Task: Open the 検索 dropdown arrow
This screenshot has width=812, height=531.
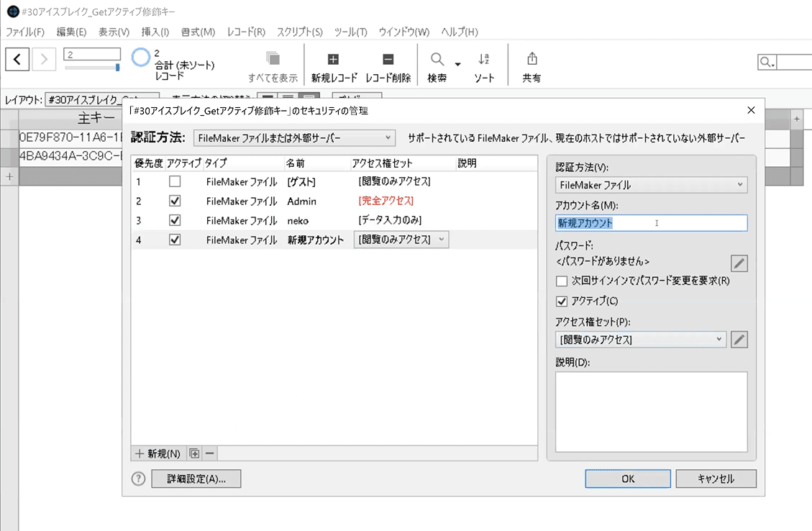Action: coord(458,64)
